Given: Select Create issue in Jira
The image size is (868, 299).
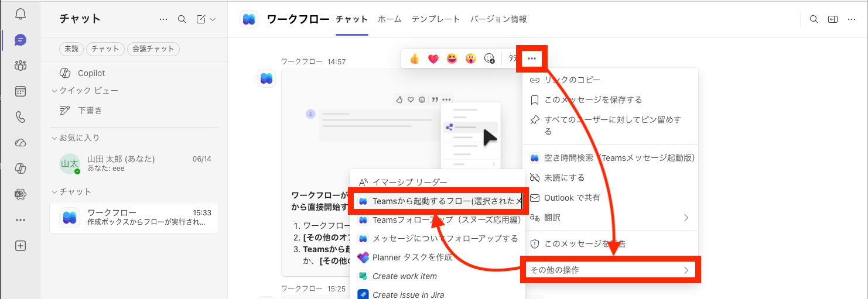Looking at the screenshot, I should point(438,294).
